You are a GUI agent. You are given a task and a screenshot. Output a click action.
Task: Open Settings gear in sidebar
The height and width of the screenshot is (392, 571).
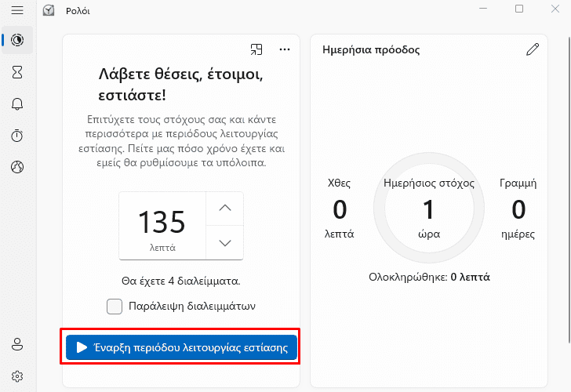[x=17, y=376]
